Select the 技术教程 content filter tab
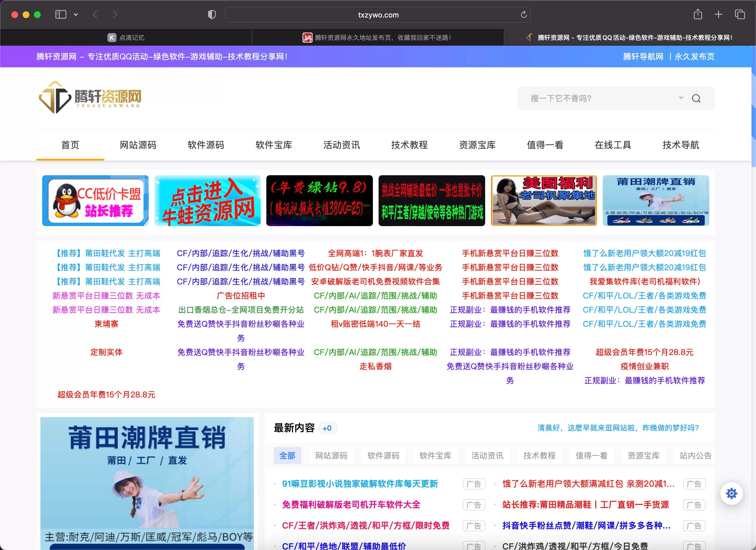Image resolution: width=756 pixels, height=550 pixels. (539, 455)
